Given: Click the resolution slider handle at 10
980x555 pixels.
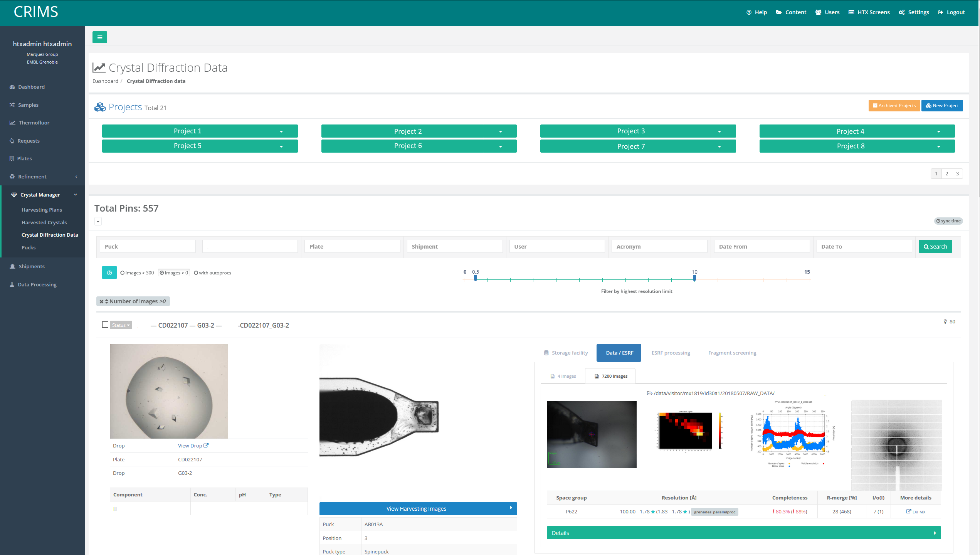Looking at the screenshot, I should pos(694,278).
